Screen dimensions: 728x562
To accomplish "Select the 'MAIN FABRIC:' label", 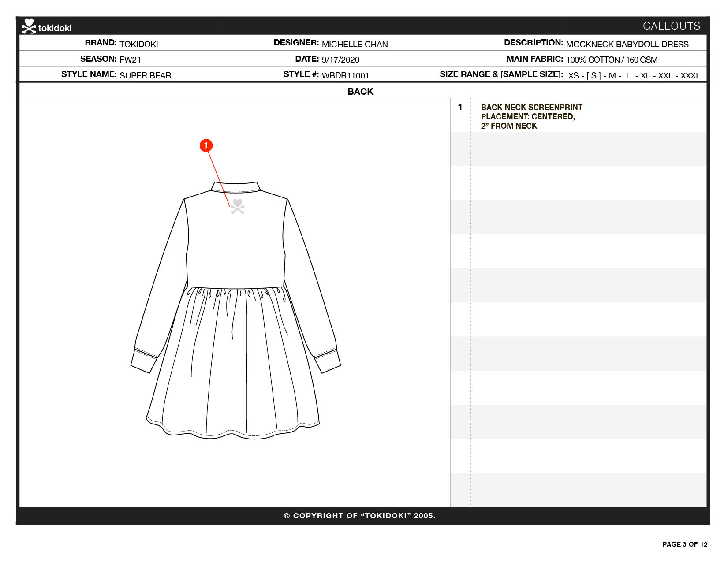I will tap(535, 59).
